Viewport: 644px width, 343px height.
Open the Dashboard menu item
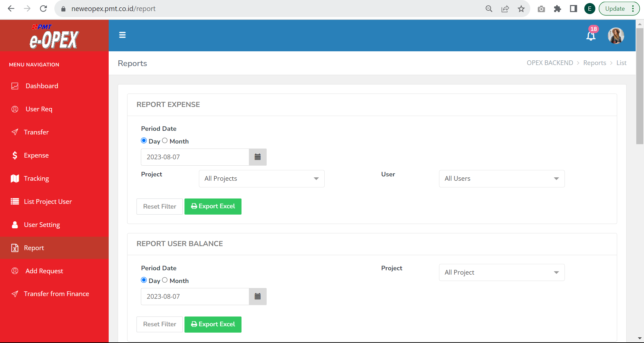point(54,86)
